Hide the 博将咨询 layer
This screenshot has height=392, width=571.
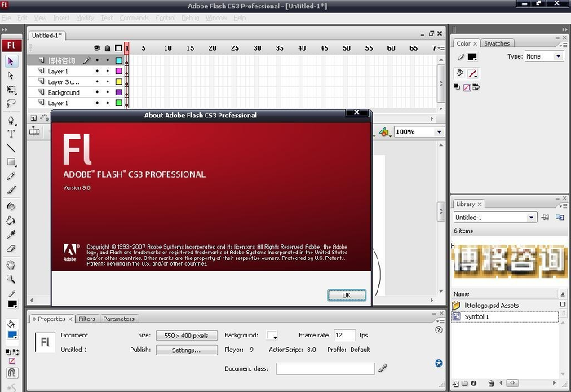pos(97,60)
